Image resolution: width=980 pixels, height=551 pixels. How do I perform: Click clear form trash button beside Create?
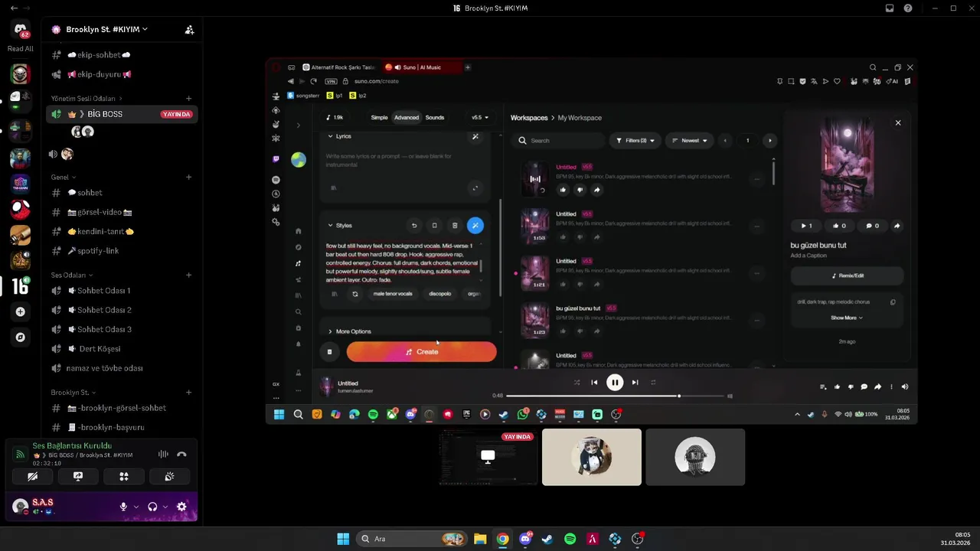pos(329,352)
